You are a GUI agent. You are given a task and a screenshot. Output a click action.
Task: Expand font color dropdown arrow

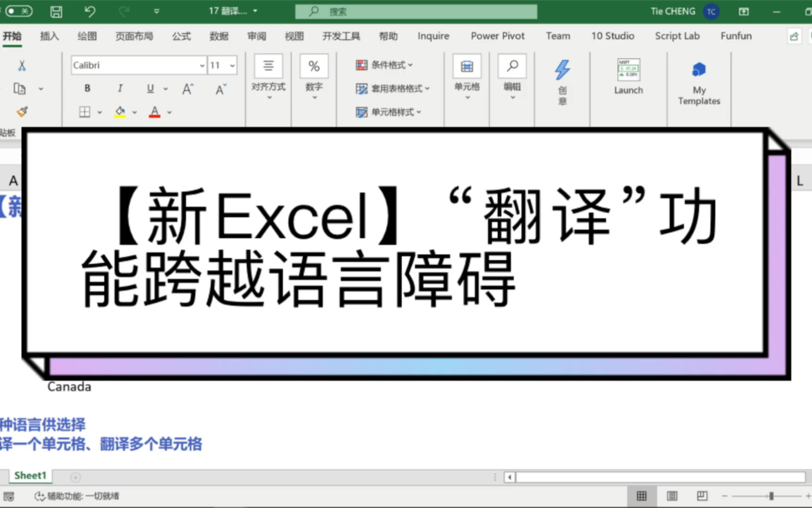169,112
